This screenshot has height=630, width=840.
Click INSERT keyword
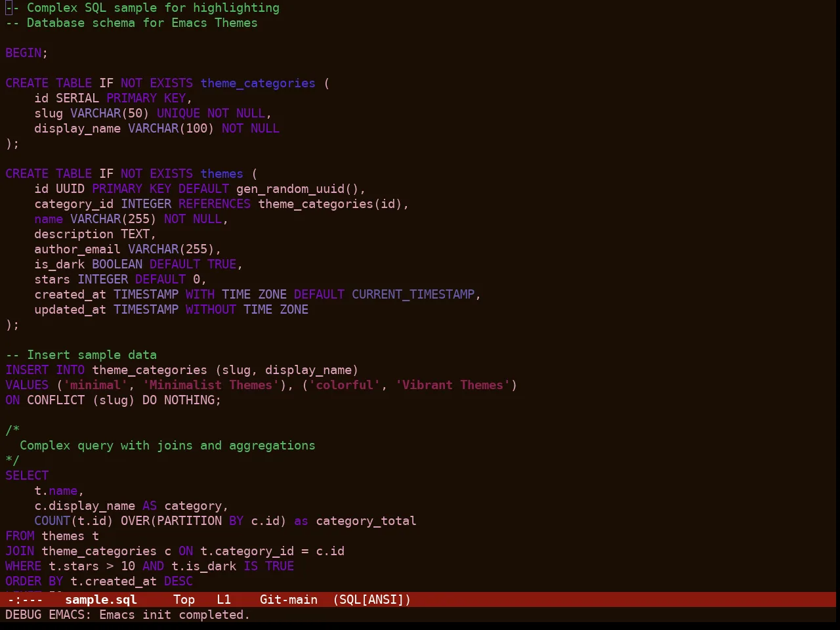click(27, 369)
